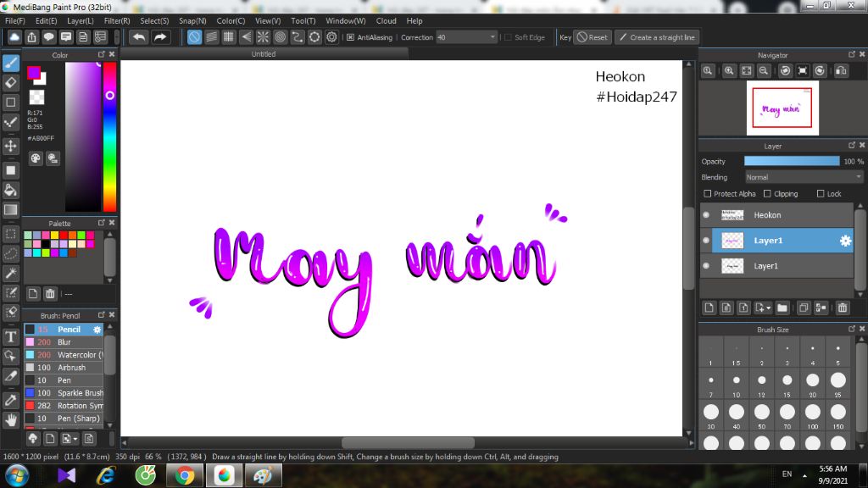Turn snap off with the blue circle icon
This screenshot has width=868, height=488.
194,37
